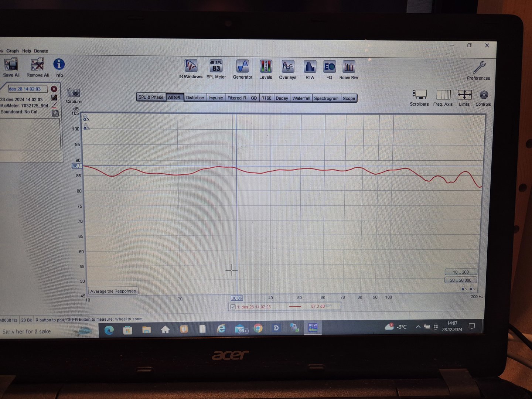Set frequency range to 10 .. 200
The image size is (532, 399).
461,272
